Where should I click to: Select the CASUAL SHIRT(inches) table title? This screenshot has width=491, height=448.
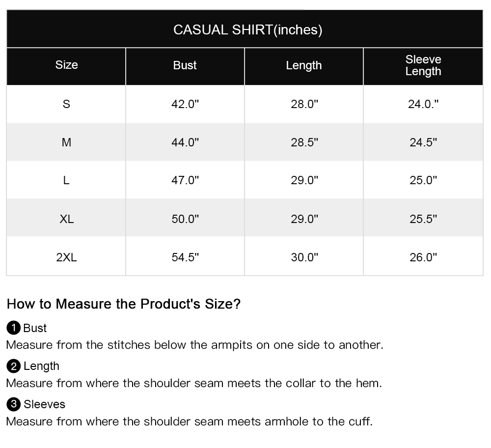(x=247, y=30)
